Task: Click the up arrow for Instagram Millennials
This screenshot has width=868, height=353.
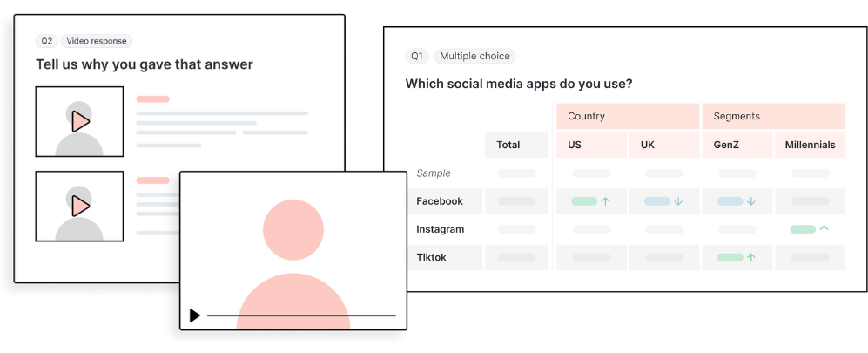Action: (x=824, y=229)
